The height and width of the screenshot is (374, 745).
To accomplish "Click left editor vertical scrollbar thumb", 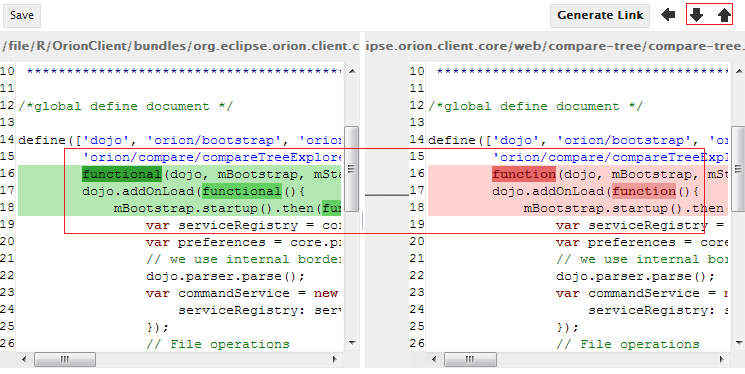I will (352, 169).
